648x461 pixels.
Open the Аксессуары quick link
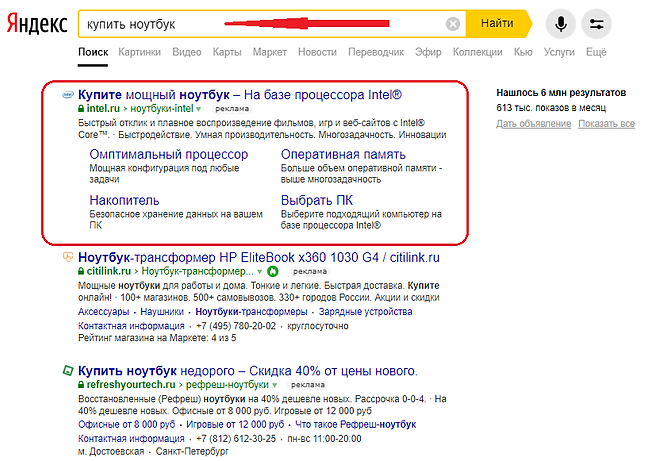(x=103, y=312)
